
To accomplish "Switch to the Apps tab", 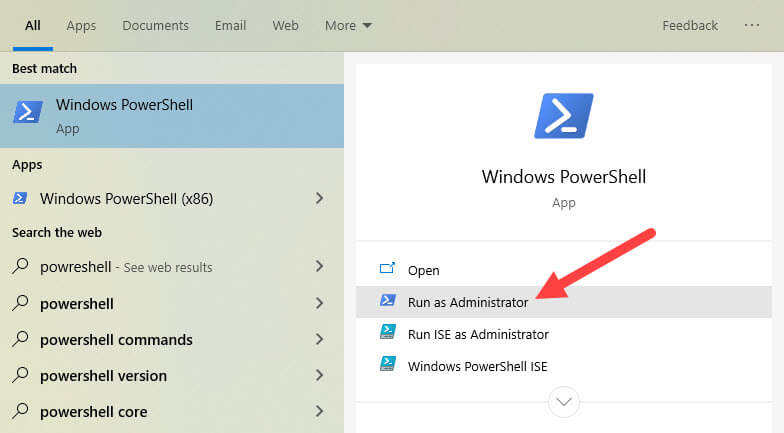I will (x=81, y=26).
